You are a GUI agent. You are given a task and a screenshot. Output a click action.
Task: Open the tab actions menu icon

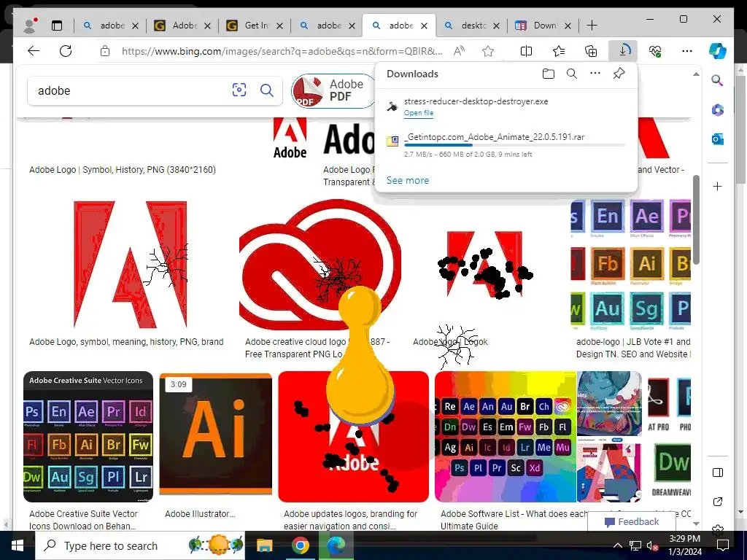click(57, 26)
